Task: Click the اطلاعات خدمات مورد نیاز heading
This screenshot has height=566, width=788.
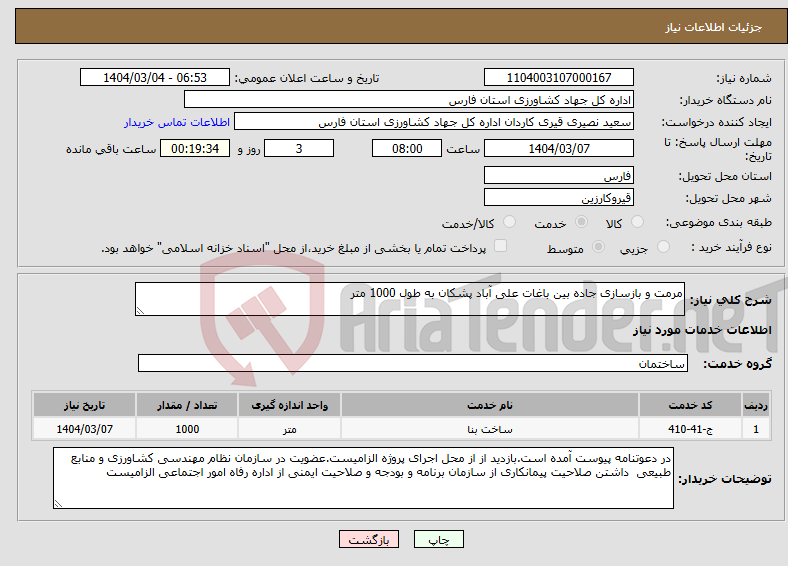Action: click(702, 330)
